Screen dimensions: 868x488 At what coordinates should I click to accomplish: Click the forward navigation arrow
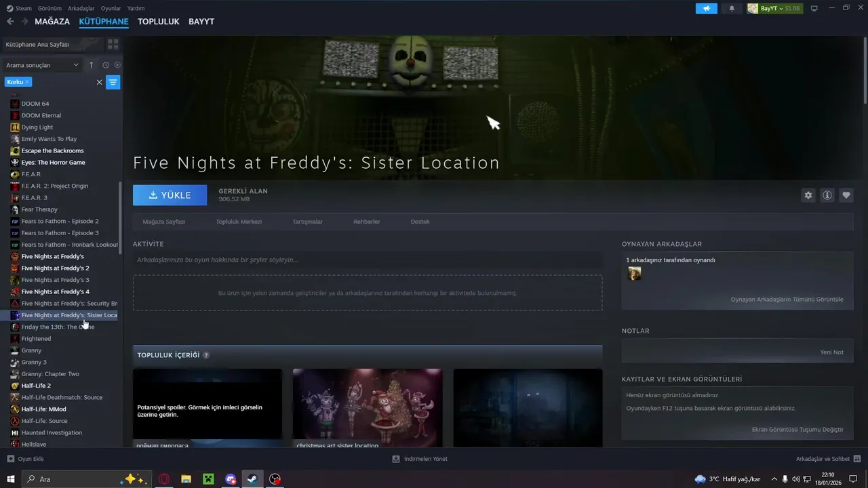tap(25, 22)
